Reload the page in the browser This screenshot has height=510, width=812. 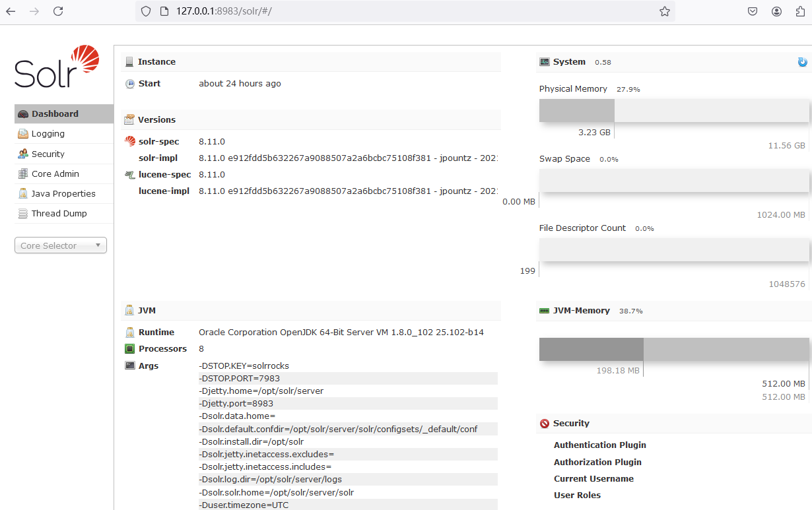(58, 11)
